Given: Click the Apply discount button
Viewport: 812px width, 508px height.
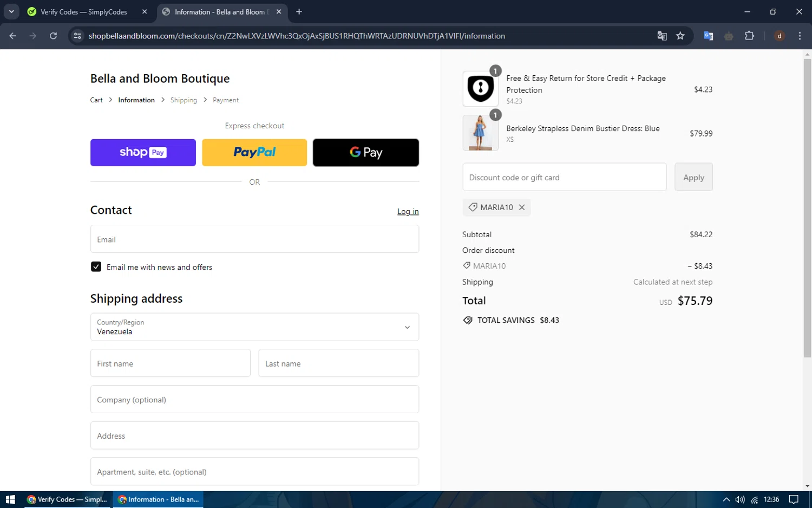Looking at the screenshot, I should (x=693, y=177).
